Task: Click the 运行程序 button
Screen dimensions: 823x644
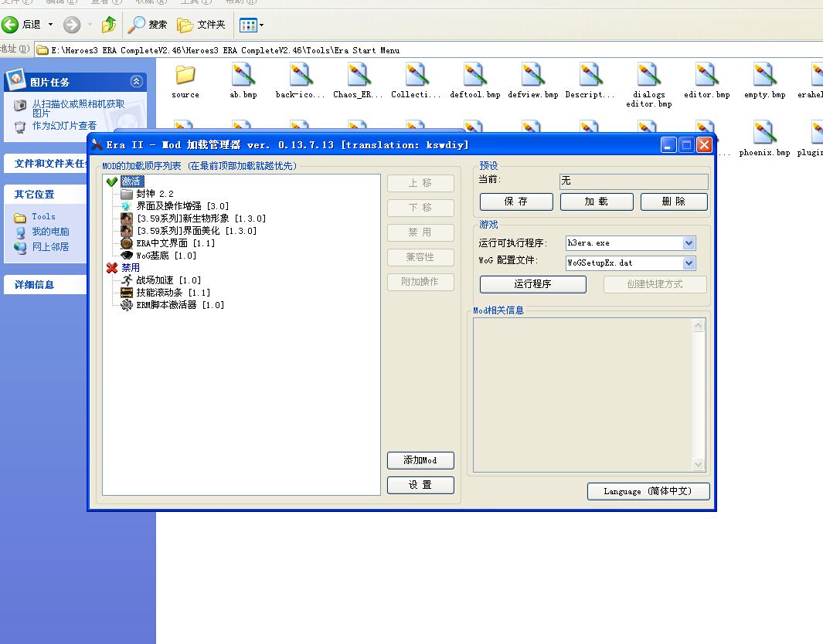Action: tap(532, 283)
